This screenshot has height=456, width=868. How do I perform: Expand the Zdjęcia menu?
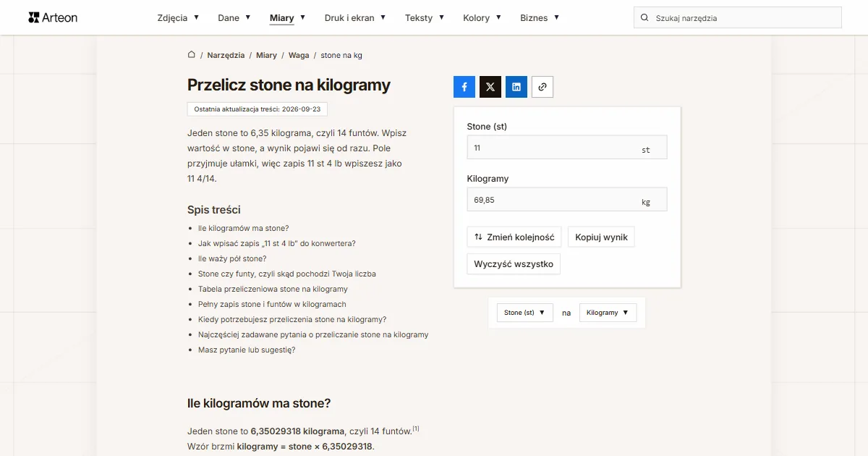click(178, 18)
